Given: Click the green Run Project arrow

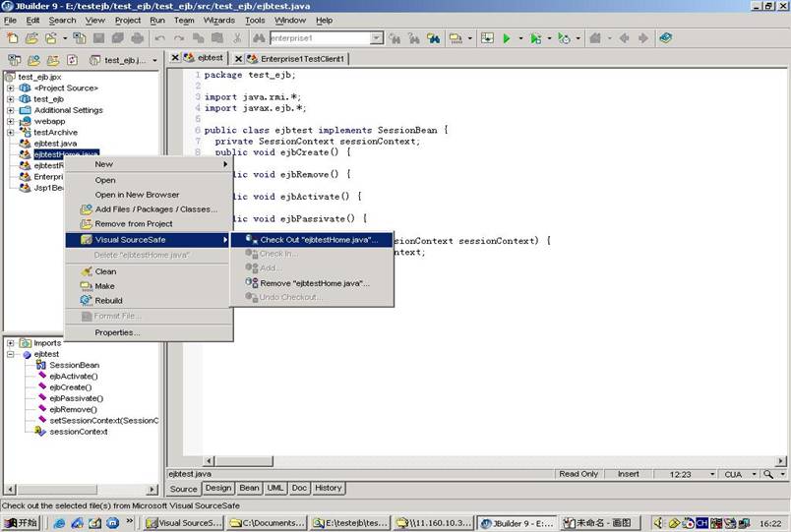Looking at the screenshot, I should 507,38.
